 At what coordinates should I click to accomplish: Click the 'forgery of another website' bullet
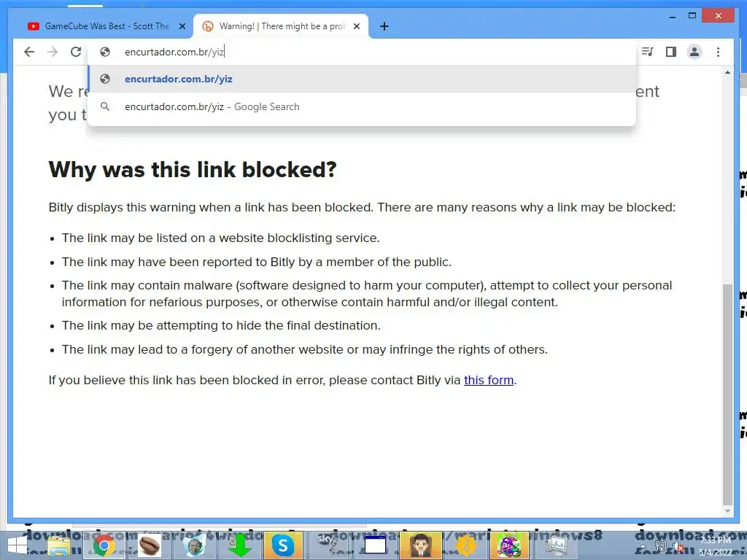[x=304, y=349]
